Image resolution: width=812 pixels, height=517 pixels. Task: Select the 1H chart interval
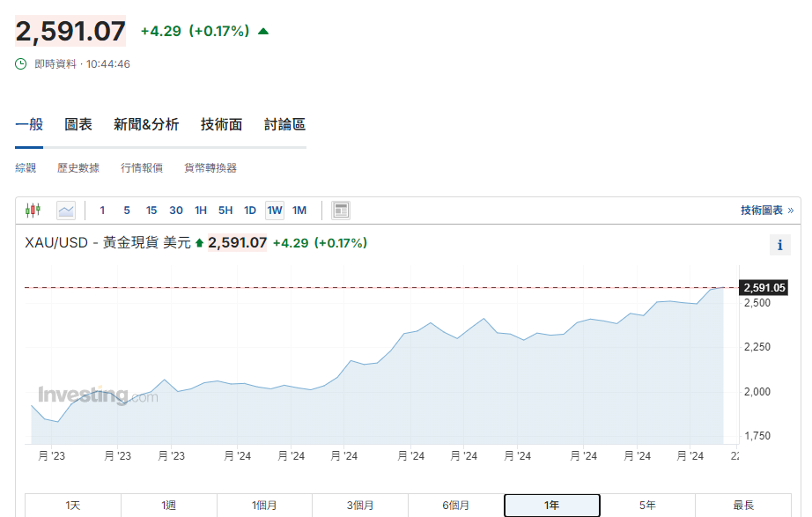(200, 210)
